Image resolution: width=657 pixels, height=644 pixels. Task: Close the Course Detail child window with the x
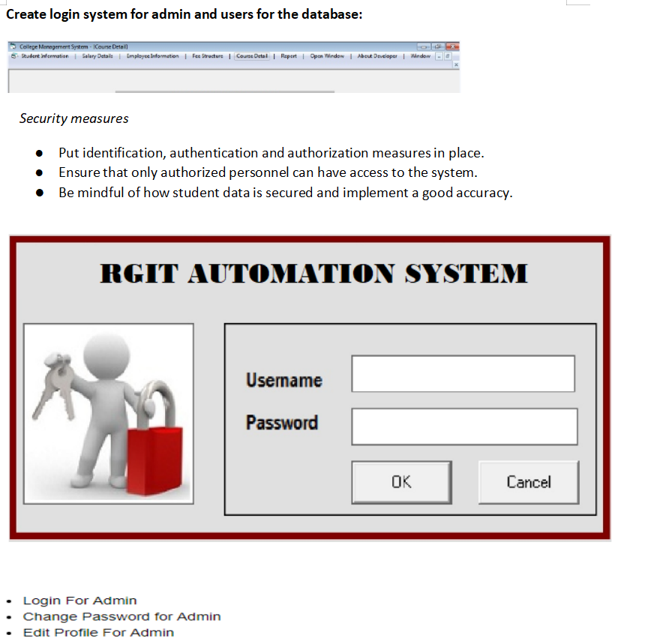click(x=457, y=65)
